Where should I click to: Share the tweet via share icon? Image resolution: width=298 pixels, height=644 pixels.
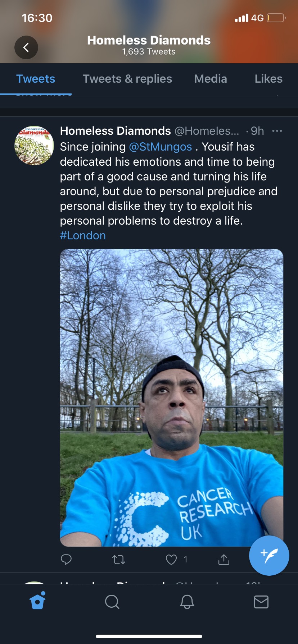(x=223, y=559)
